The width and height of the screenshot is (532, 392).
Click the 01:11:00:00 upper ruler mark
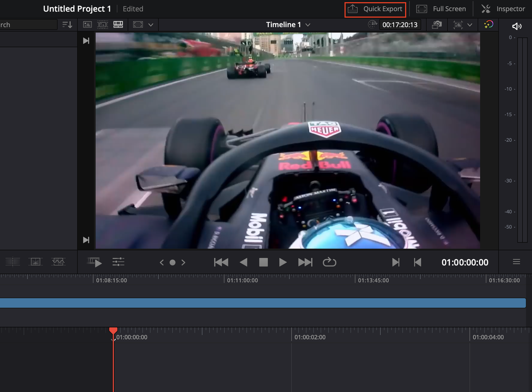[243, 280]
